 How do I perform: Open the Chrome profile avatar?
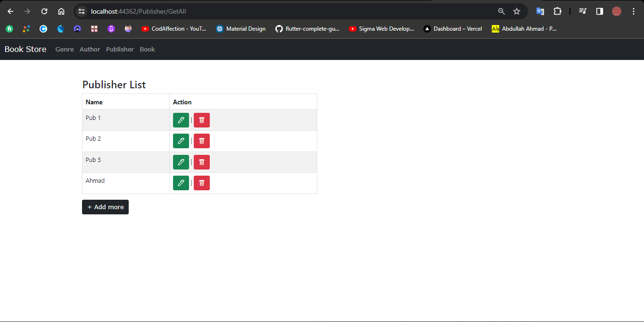click(x=617, y=11)
